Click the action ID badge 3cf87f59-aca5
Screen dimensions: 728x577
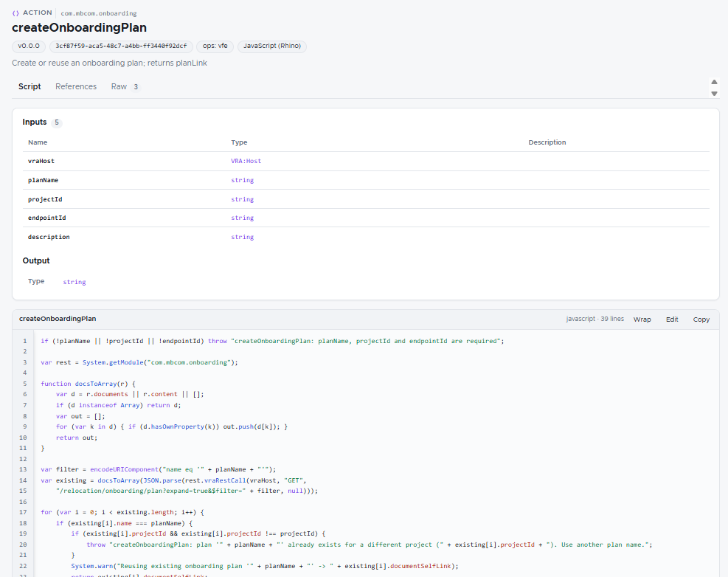pos(121,46)
